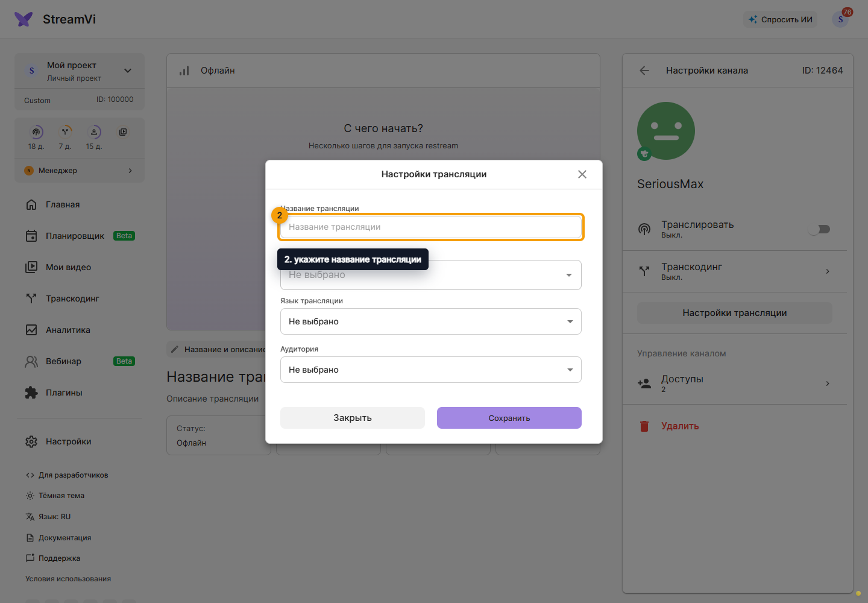Screen dimensions: 868x603
Task: Click the video library quota icon without a label
Action: [x=123, y=132]
